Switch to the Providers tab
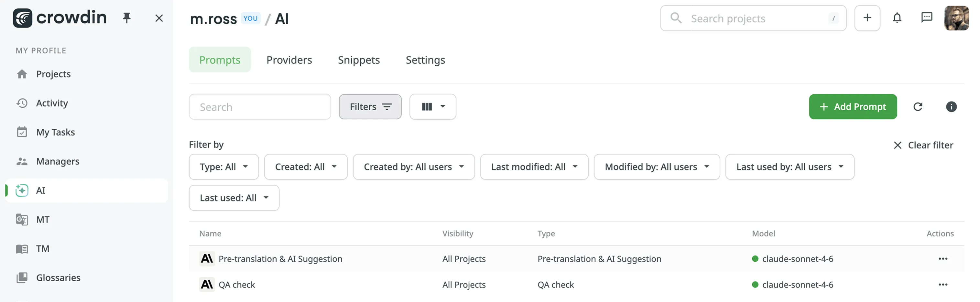This screenshot has height=302, width=980. (289, 60)
